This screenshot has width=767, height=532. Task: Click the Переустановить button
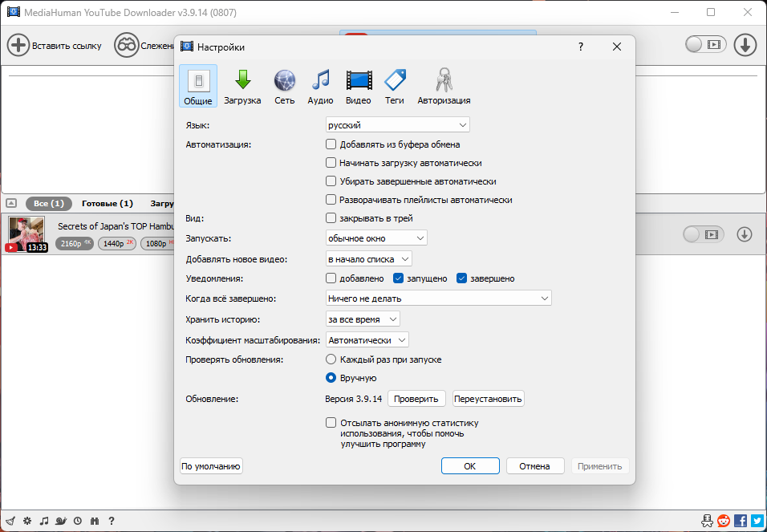488,398
